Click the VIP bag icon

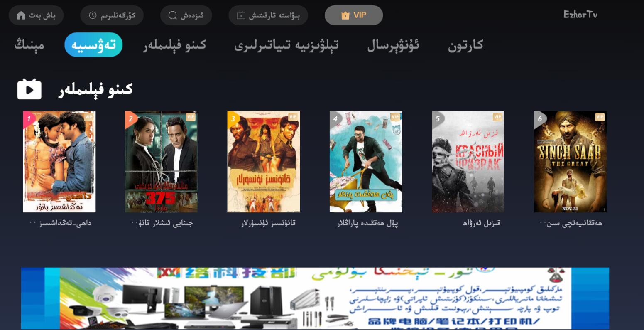click(345, 15)
